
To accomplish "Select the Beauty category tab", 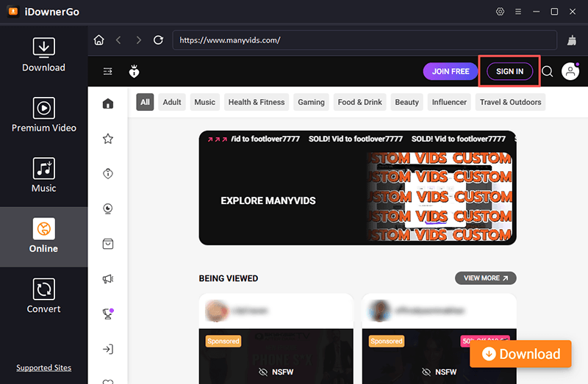I will coord(407,102).
